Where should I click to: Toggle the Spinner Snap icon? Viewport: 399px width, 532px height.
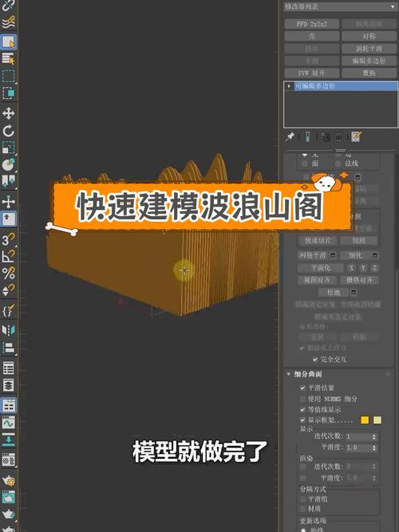coord(9,290)
